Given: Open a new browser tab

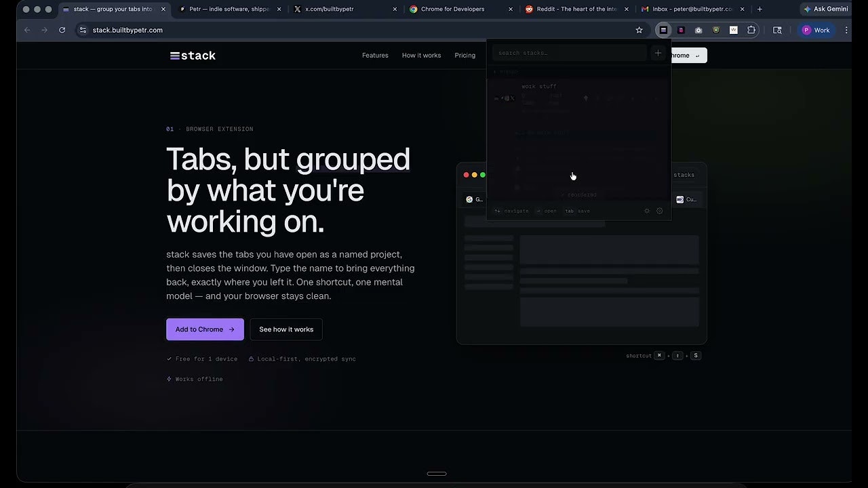Looking at the screenshot, I should pyautogui.click(x=759, y=9).
